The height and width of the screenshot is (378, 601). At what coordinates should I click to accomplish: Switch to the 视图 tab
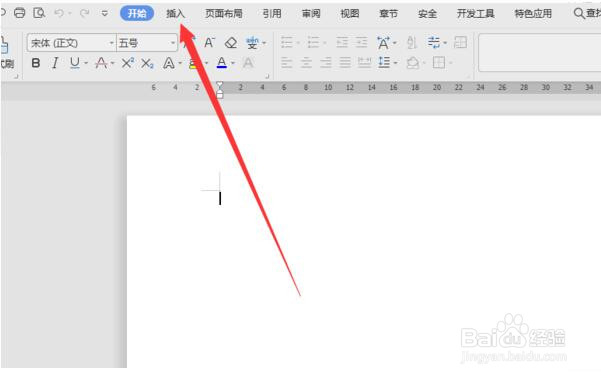coord(350,13)
